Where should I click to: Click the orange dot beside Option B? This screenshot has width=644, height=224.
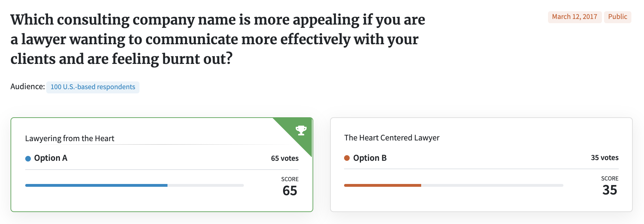pos(347,158)
